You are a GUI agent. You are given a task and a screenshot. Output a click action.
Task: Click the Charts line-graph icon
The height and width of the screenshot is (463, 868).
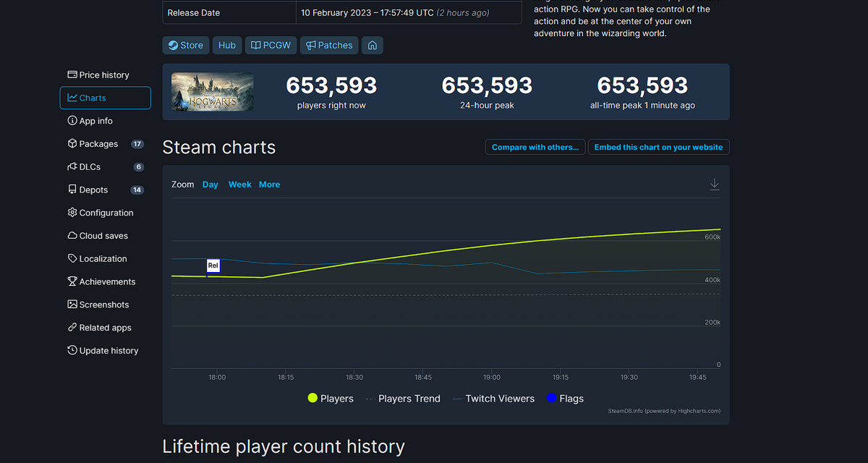(x=72, y=98)
